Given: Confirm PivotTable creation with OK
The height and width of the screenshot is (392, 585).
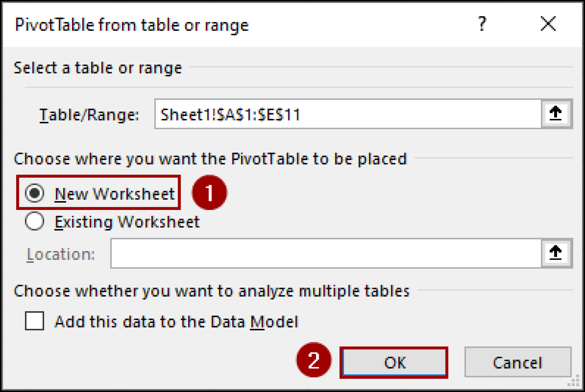Looking at the screenshot, I should (x=394, y=363).
